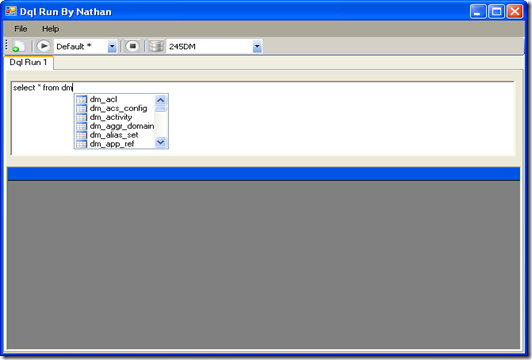
Task: Open the File menu
Action: click(x=21, y=29)
